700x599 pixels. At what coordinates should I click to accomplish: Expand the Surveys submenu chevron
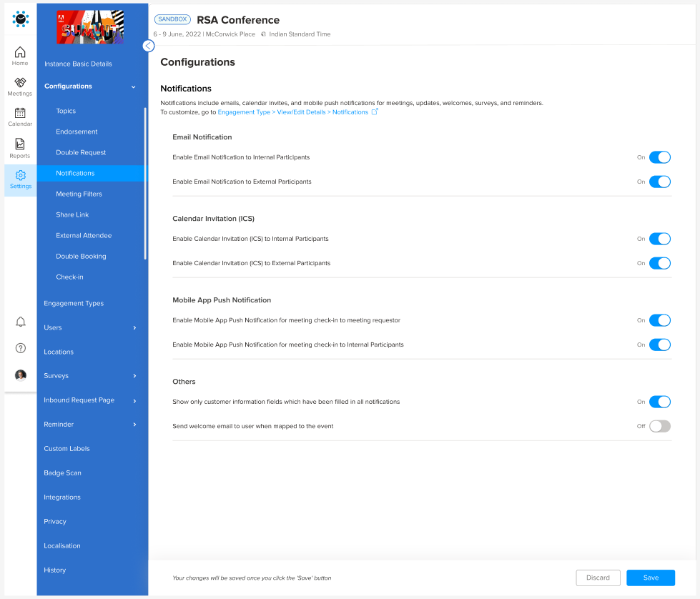[x=134, y=376]
